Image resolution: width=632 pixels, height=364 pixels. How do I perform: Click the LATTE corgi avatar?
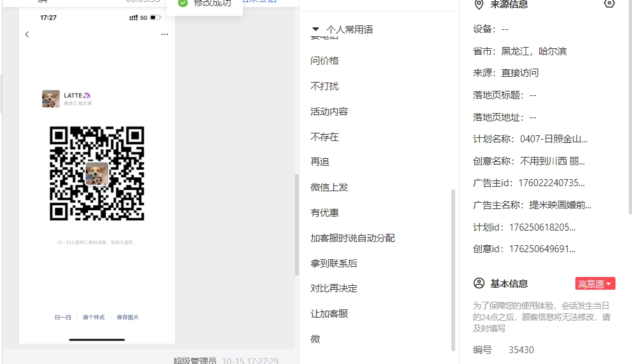pos(51,98)
